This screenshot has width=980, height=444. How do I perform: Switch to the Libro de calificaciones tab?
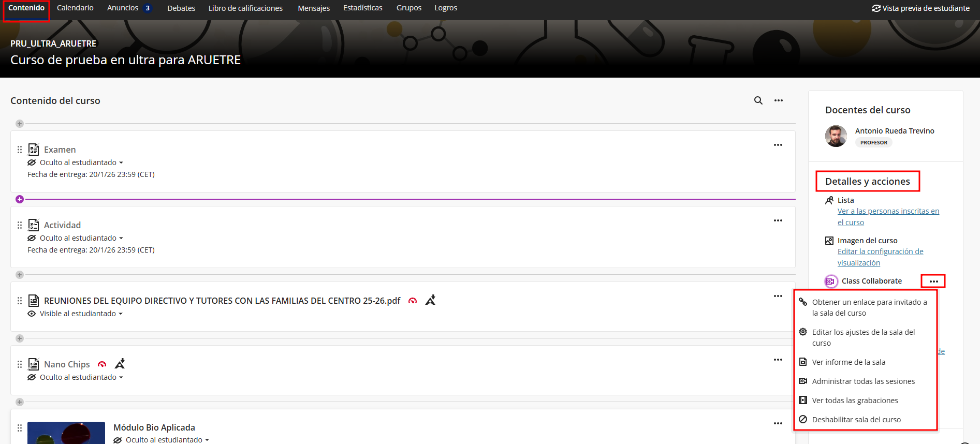pos(245,8)
